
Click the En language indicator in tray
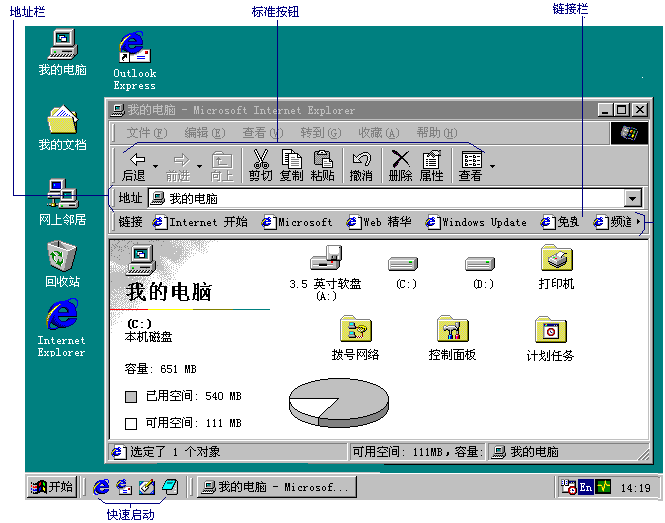[x=586, y=487]
